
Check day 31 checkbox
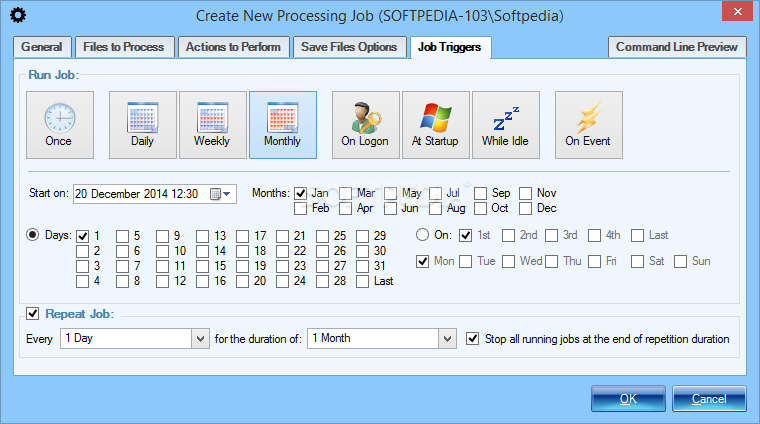click(363, 266)
